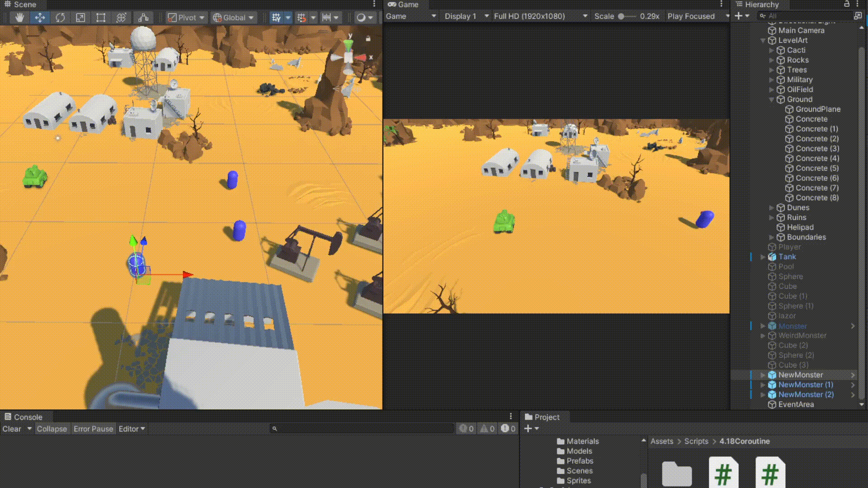Select the Move tool
868x488 pixels.
tap(40, 18)
